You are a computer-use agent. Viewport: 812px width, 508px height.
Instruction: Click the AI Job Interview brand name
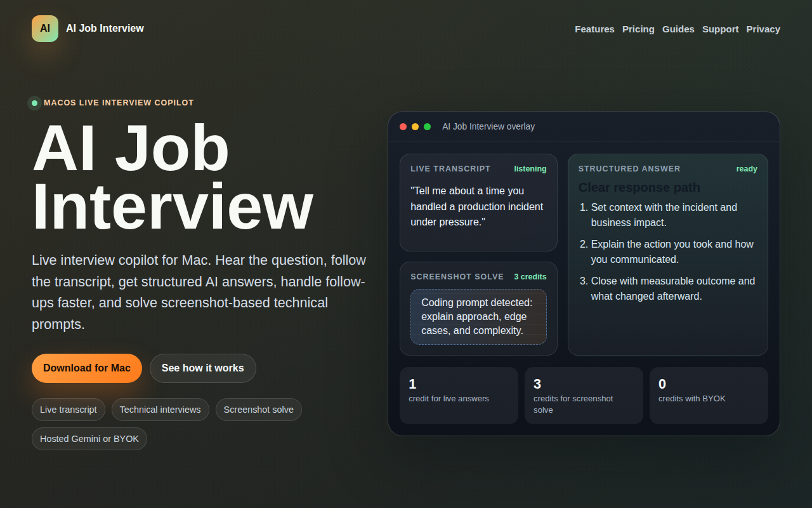click(105, 29)
